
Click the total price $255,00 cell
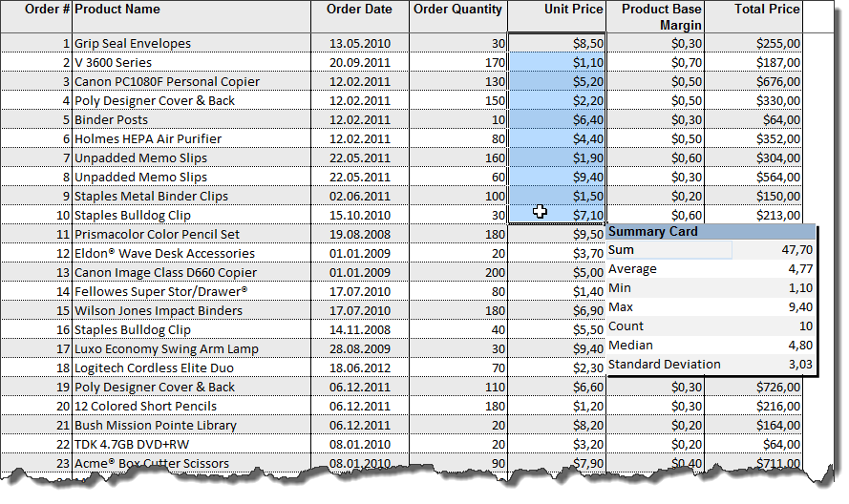[753, 43]
